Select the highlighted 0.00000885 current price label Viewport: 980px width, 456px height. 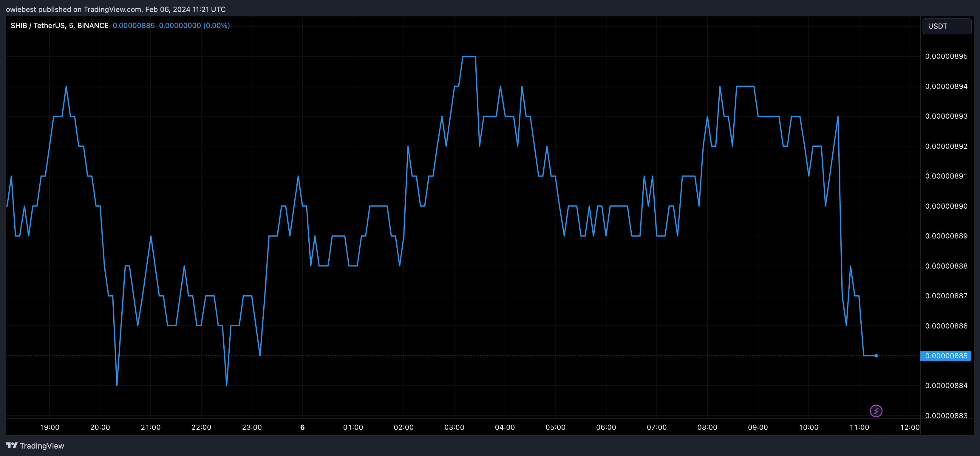click(x=946, y=356)
